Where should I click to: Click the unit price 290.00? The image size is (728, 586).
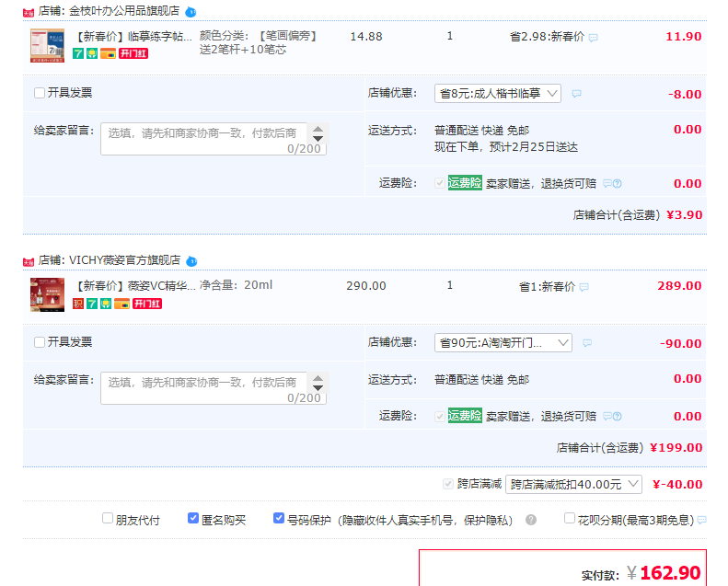tap(366, 286)
